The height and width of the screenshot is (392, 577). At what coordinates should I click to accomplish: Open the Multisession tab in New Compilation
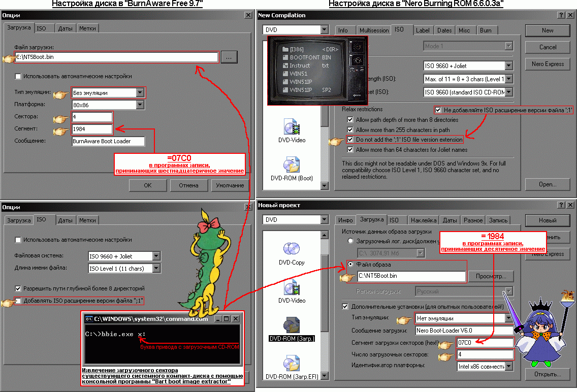tap(374, 30)
